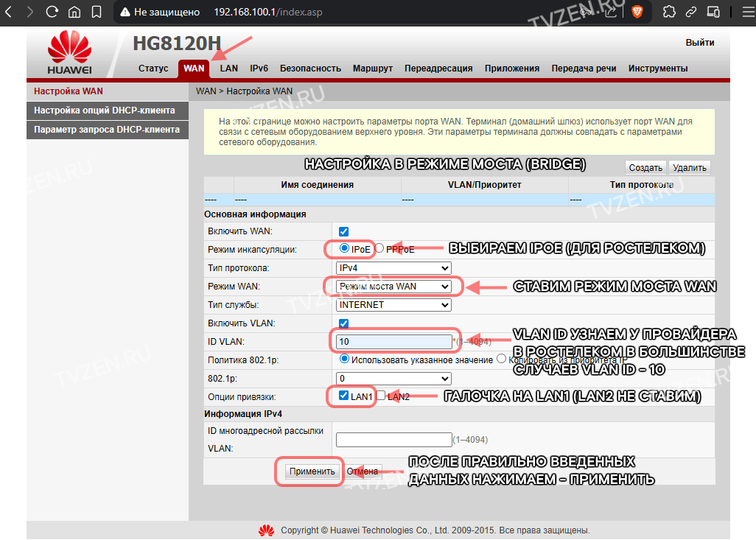
Task: Click the Not secure warning icon
Action: tap(125, 12)
